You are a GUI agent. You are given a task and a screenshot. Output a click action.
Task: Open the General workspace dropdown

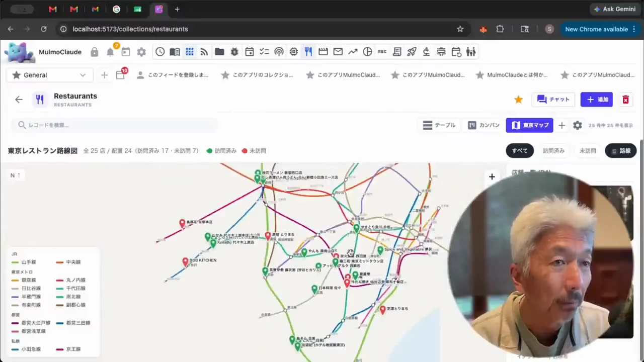pyautogui.click(x=50, y=75)
